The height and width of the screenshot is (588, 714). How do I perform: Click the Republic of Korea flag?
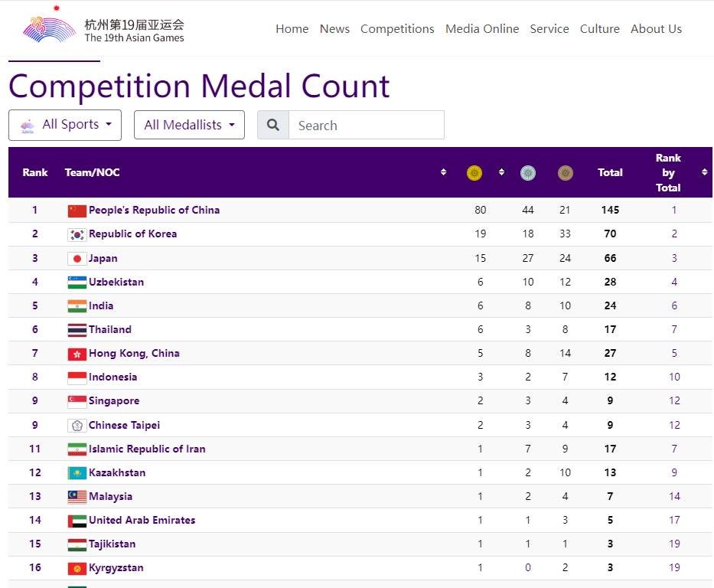click(77, 234)
